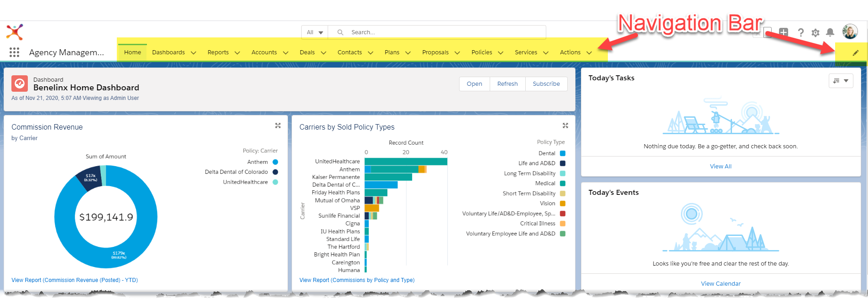The height and width of the screenshot is (303, 868).
Task: Open the Setup gear icon
Action: (x=816, y=32)
